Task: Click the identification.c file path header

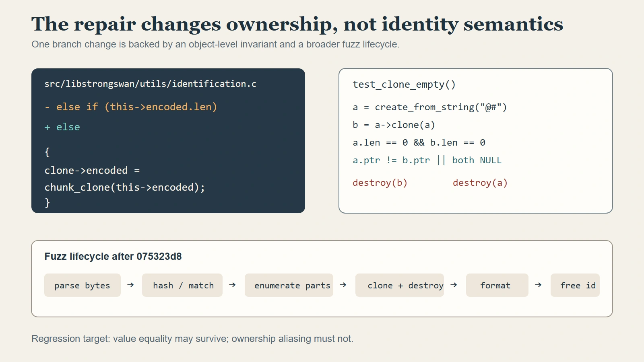Action: coord(151,84)
